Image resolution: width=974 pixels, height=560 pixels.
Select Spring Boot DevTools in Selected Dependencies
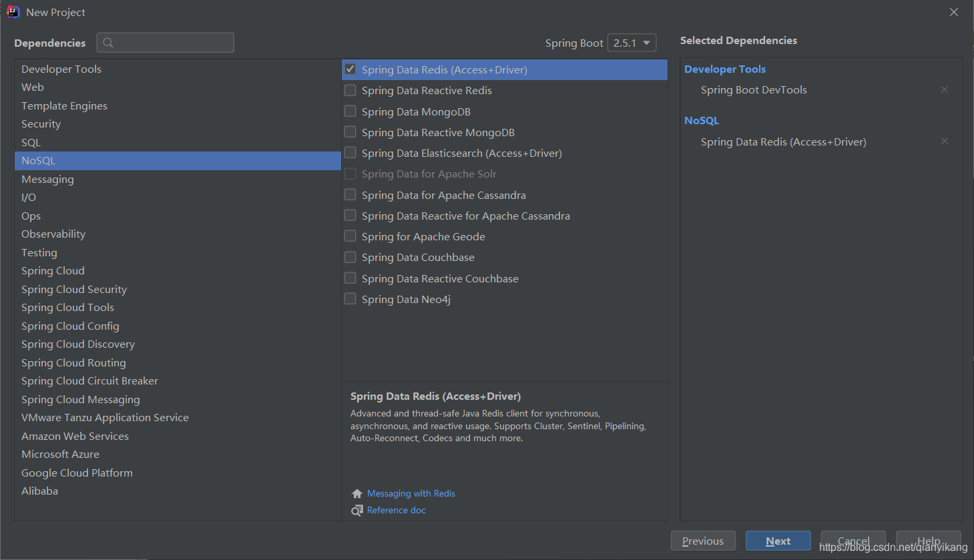(x=754, y=90)
